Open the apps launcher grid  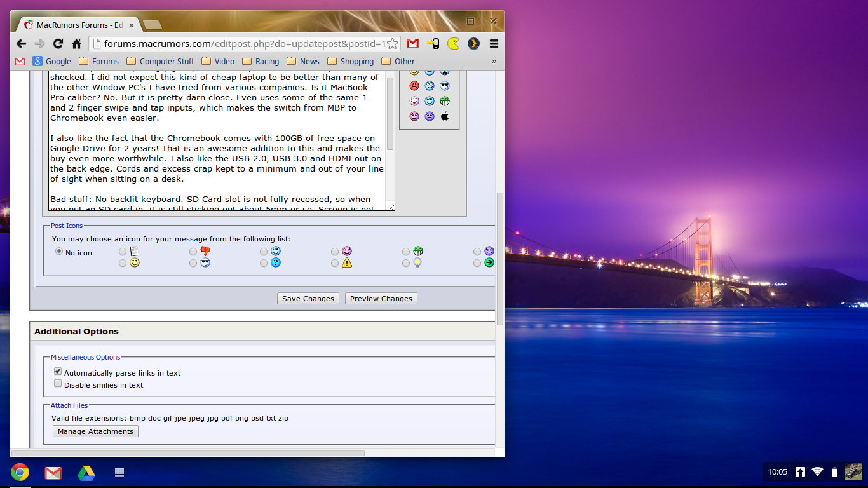pyautogui.click(x=119, y=473)
